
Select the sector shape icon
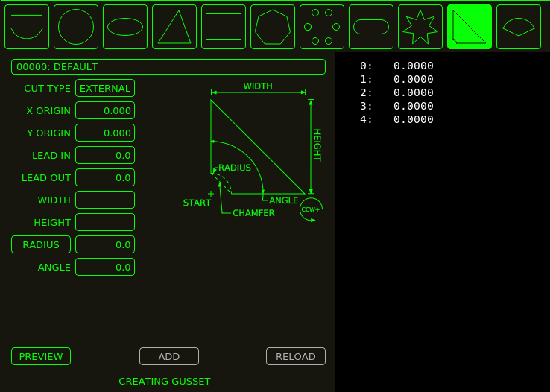coord(519,27)
